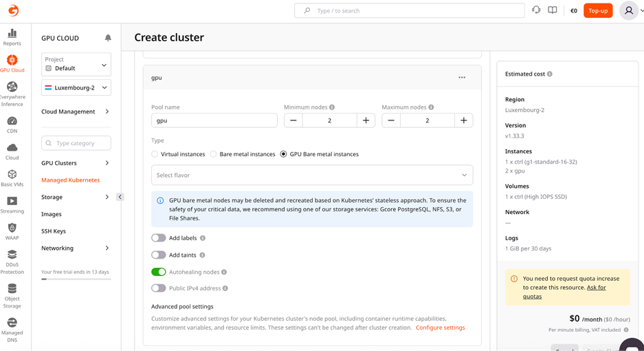Click the Autohealing nodes info icon
This screenshot has width=644, height=351.
pyautogui.click(x=224, y=272)
